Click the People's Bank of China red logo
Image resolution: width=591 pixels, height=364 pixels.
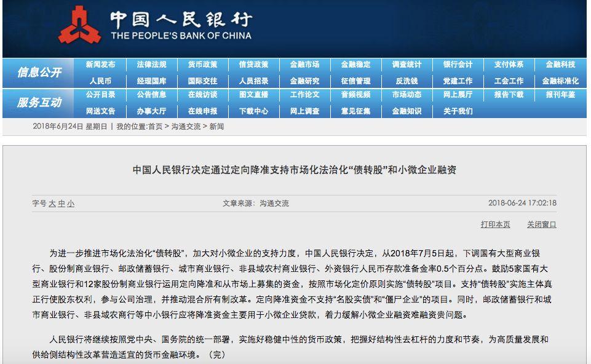79,25
